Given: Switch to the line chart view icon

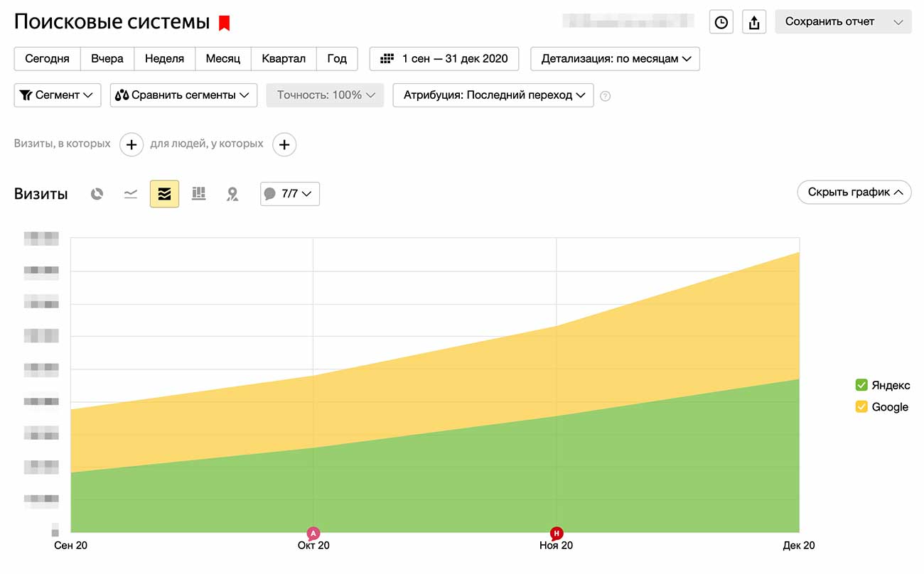Looking at the screenshot, I should (x=130, y=193).
